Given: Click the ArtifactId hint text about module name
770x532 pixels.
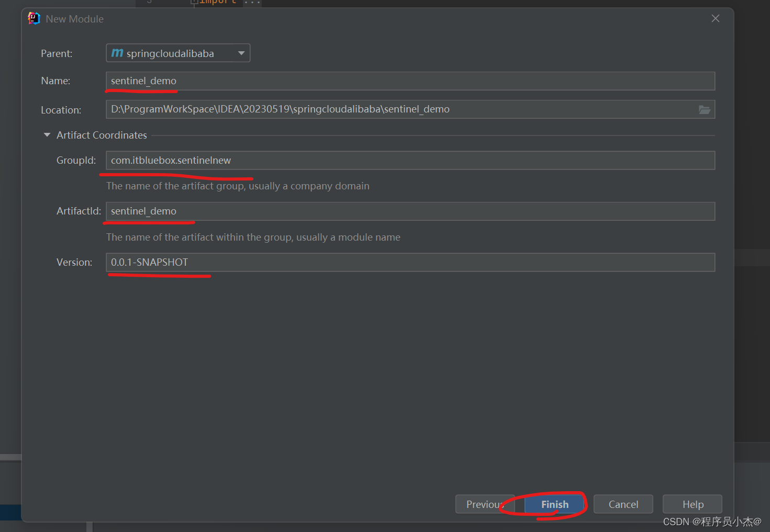Looking at the screenshot, I should click(253, 237).
